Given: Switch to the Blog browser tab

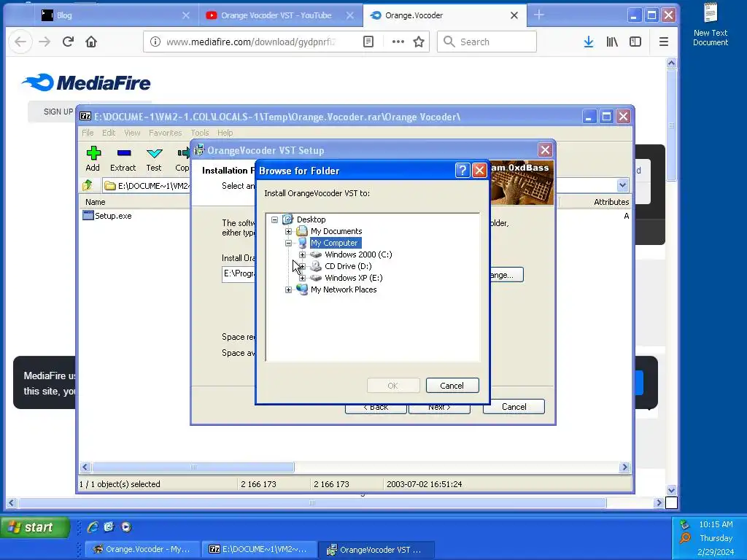Looking at the screenshot, I should click(115, 15).
